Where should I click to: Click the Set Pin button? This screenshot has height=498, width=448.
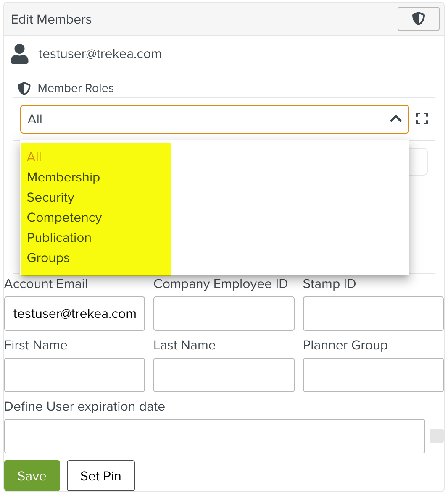100,476
